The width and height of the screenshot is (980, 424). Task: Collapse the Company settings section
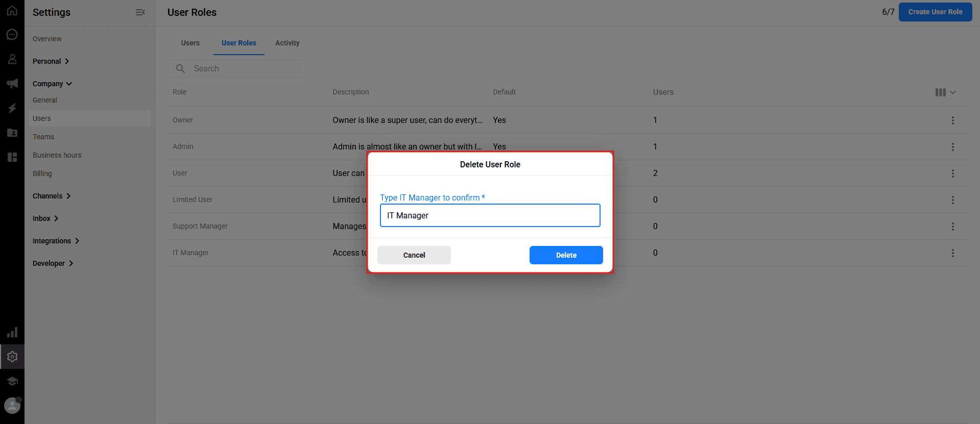(53, 84)
